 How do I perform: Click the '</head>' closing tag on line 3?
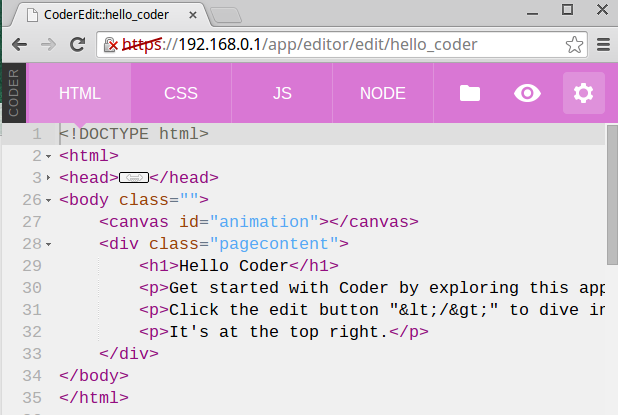184,178
